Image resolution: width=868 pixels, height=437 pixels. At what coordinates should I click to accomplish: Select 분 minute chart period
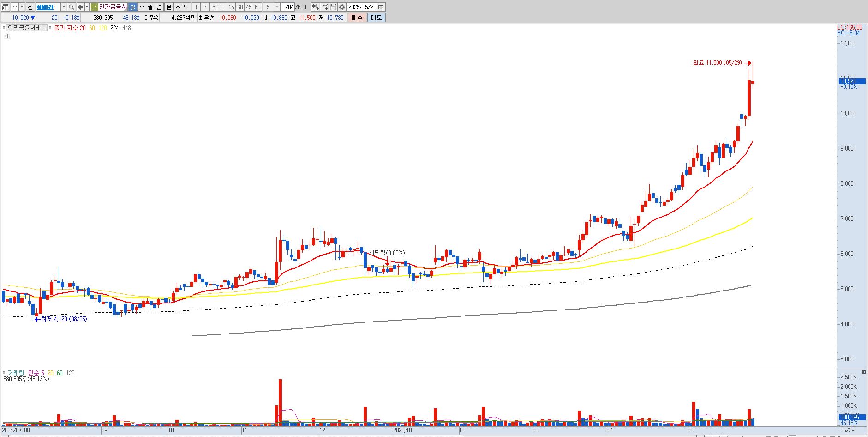point(169,7)
